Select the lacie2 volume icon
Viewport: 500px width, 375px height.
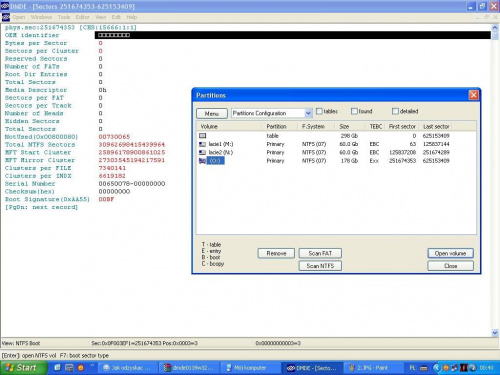[x=202, y=152]
